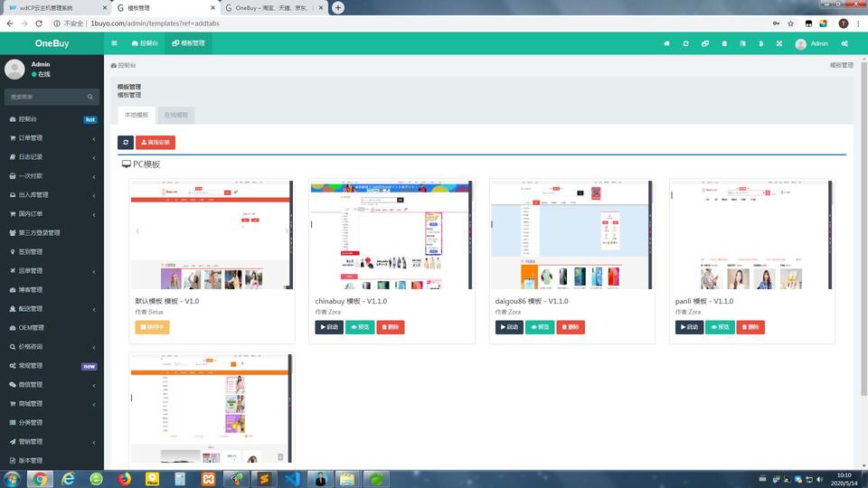Image resolution: width=868 pixels, height=488 pixels.
Task: Click 启动 button for panli template
Action: (x=689, y=327)
